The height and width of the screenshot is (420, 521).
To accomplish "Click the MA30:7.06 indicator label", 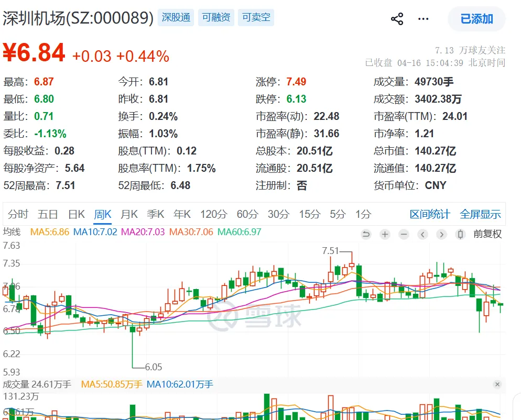I will 191,232.
